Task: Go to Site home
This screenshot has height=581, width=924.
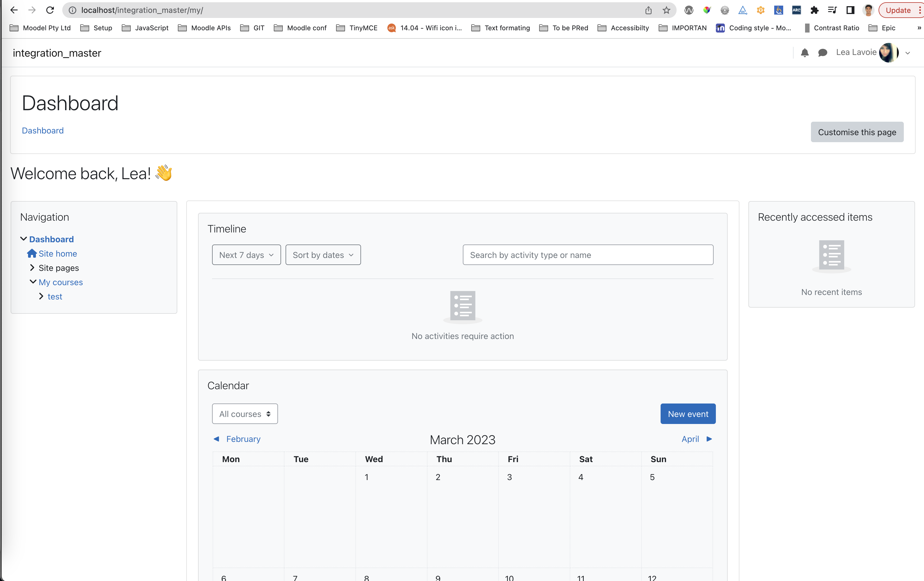Action: [x=58, y=253]
